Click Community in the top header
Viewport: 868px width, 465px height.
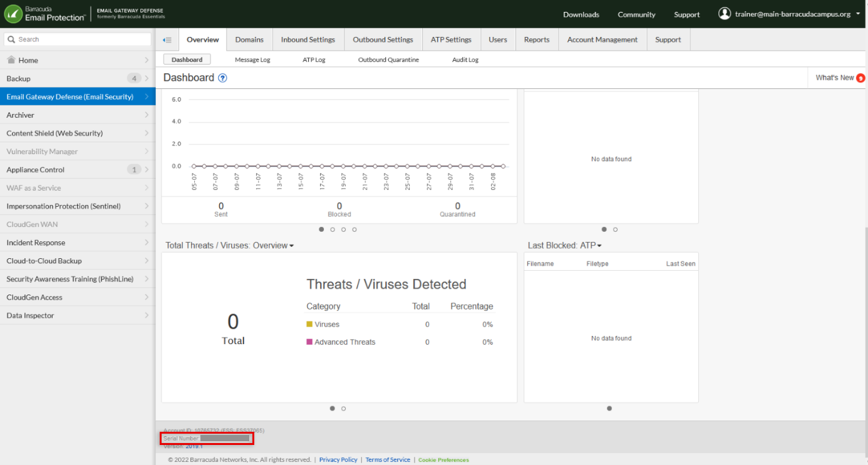[x=636, y=14]
